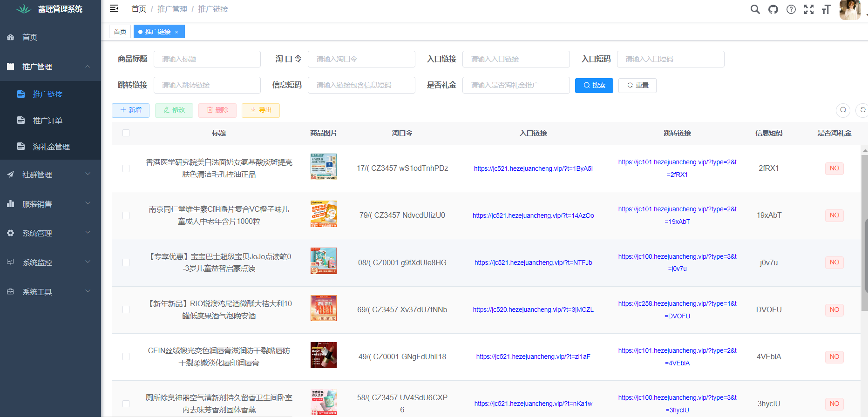The image size is (868, 417).
Task: Open 淘礼金管理 in the sidebar
Action: click(x=50, y=147)
